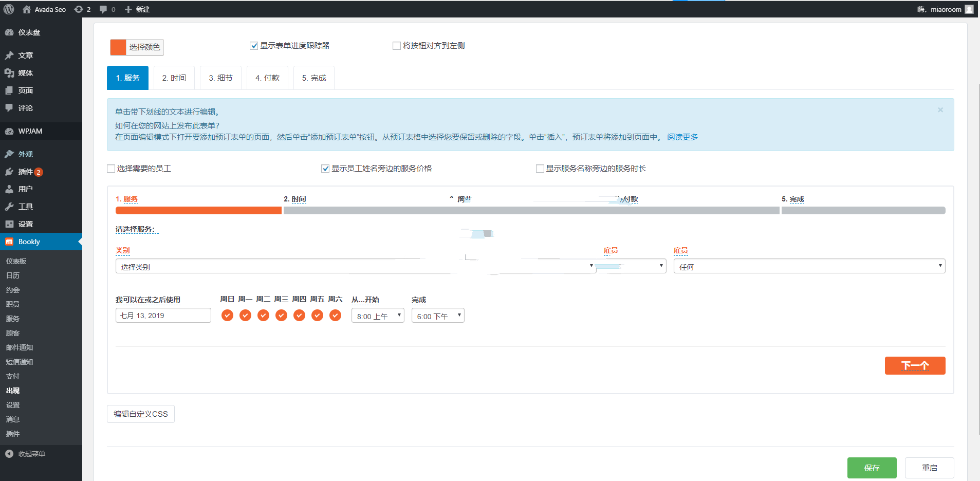Click the Edit Custom CSS button
980x481 pixels.
point(141,414)
